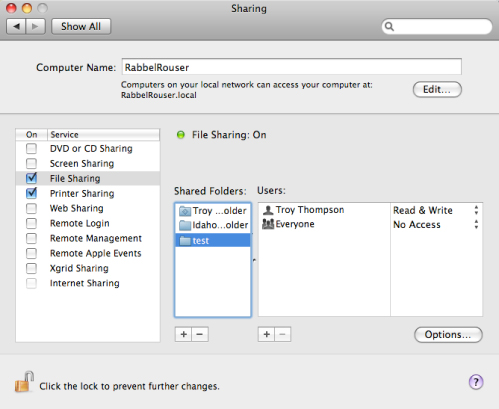The image size is (499, 409).
Task: Enable Remote Apple Events checkbox
Action: [x=31, y=253]
